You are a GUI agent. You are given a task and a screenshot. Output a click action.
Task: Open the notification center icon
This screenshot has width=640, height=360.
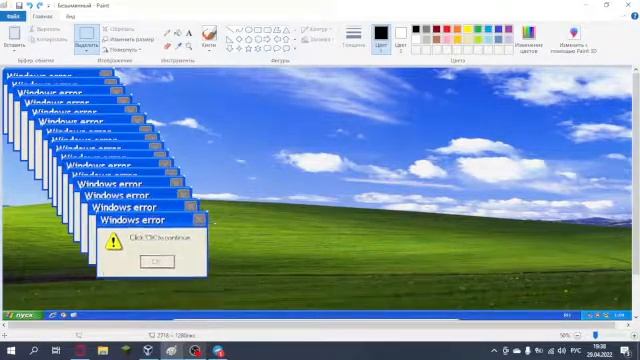click(625, 351)
